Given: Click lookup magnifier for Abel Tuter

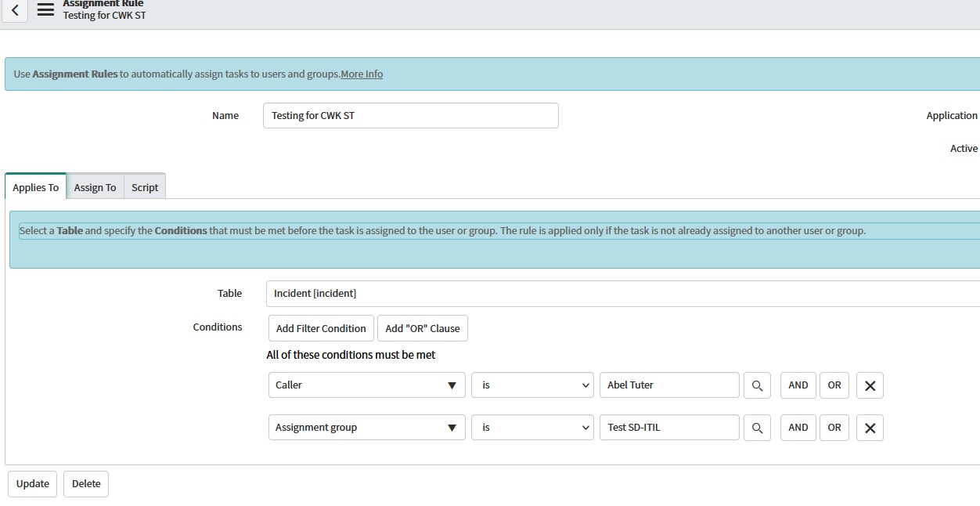Looking at the screenshot, I should coord(757,385).
